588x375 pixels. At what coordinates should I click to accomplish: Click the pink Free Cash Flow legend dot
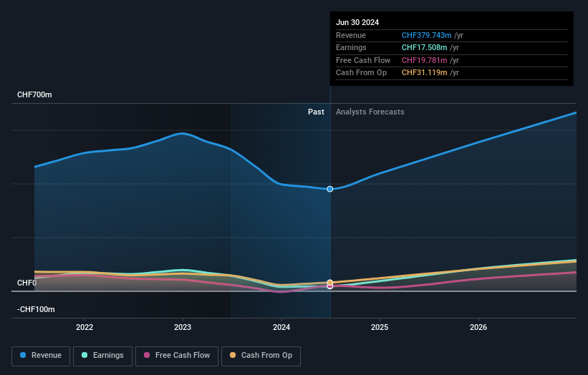coord(147,355)
